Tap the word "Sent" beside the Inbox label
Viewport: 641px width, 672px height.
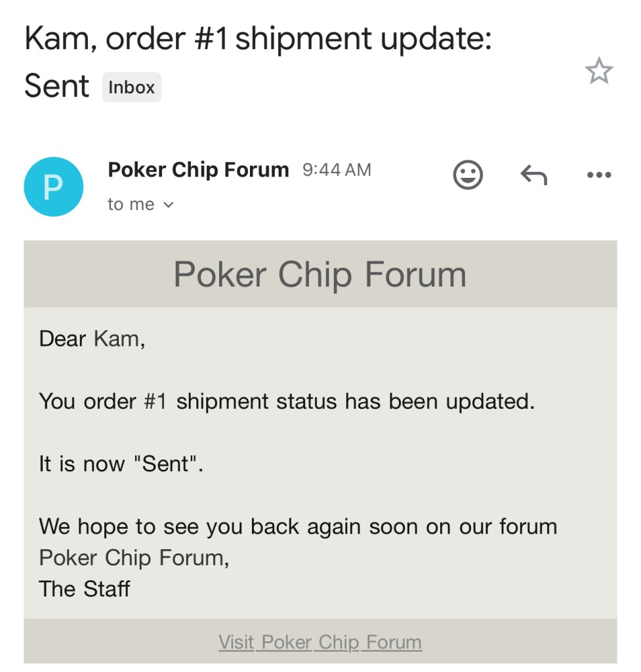pos(56,86)
